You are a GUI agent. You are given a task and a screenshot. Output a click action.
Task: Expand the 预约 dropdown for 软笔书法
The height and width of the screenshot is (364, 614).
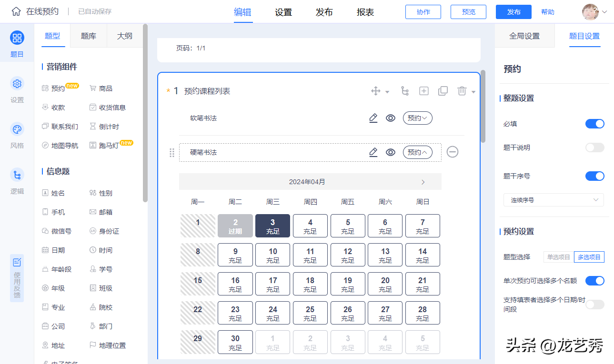coord(417,118)
